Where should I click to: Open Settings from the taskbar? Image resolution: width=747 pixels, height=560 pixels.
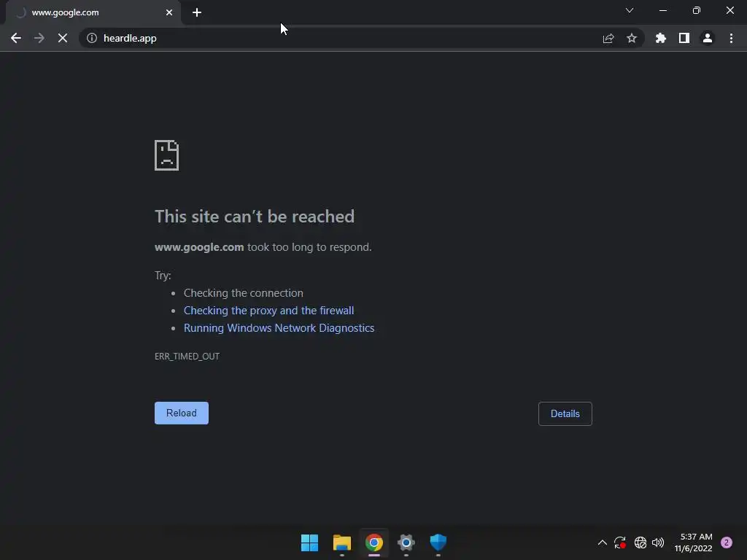tap(406, 542)
